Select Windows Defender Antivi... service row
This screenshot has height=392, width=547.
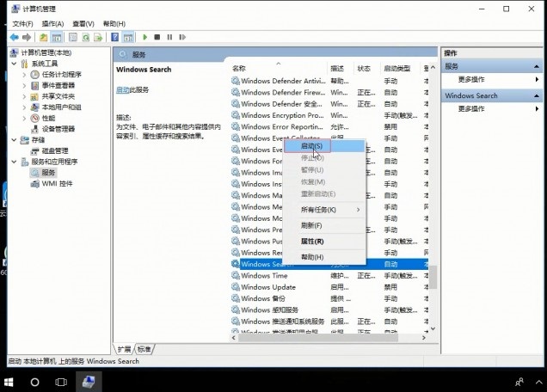[x=329, y=81]
